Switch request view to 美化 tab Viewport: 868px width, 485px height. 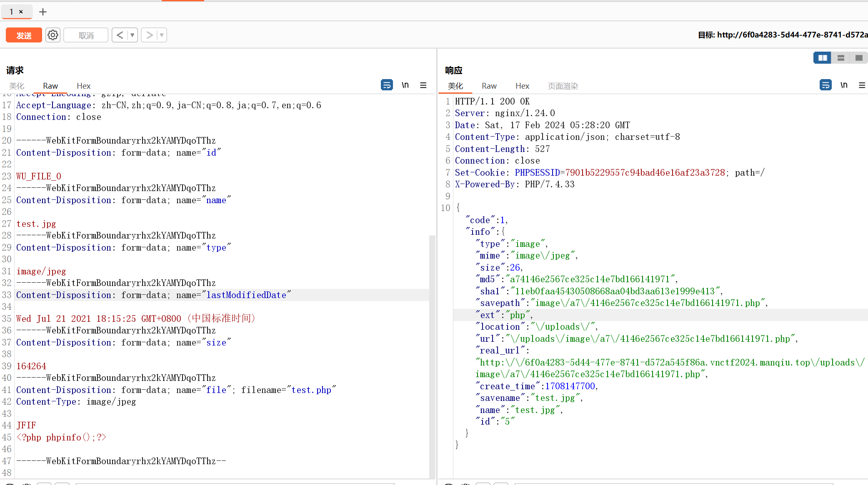coord(17,86)
